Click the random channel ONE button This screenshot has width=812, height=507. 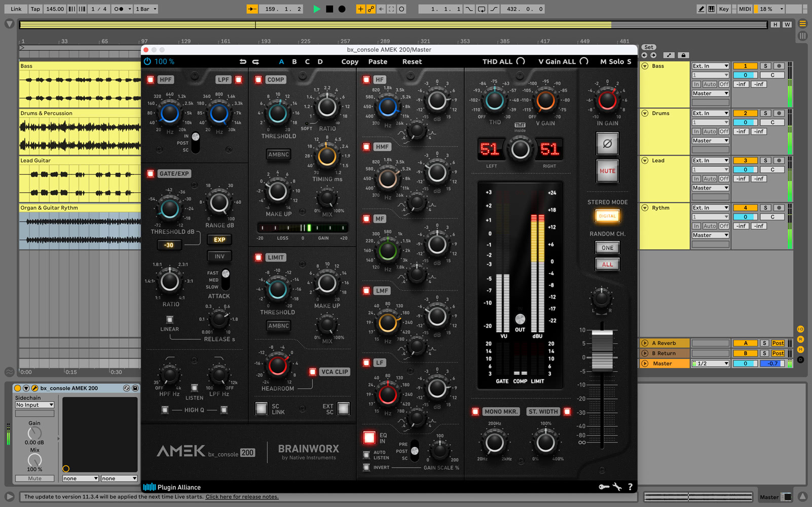click(x=607, y=248)
